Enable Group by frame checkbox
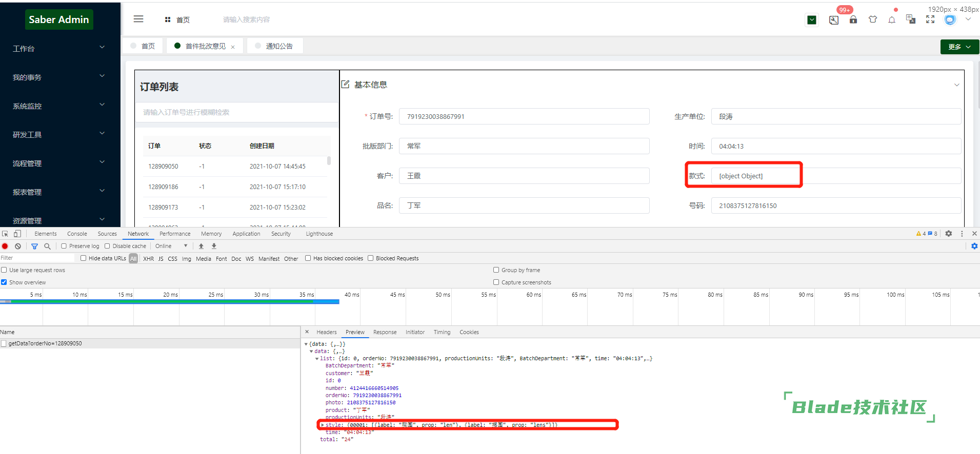Screen dimensions: 980x454 point(496,270)
